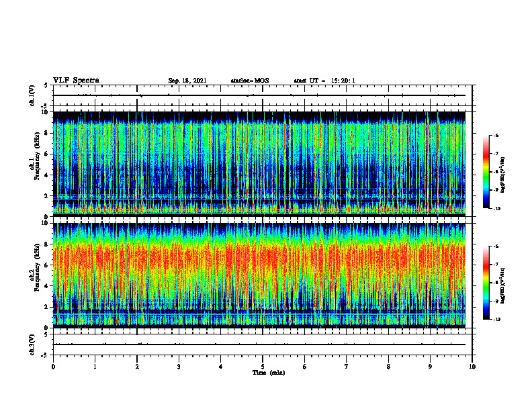Screen dimensions: 532x411
Task: Click time axis tick label "8"
Action: [x=388, y=367]
